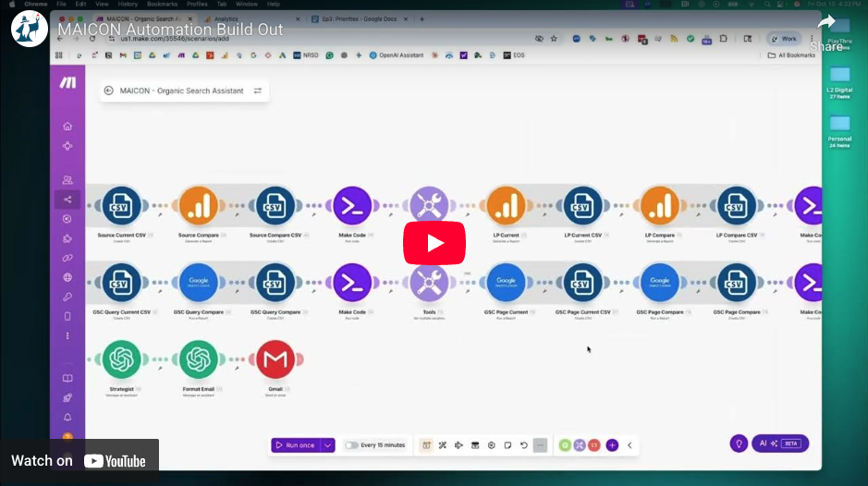
Task: Open the AI Beta assistant button
Action: [x=780, y=443]
